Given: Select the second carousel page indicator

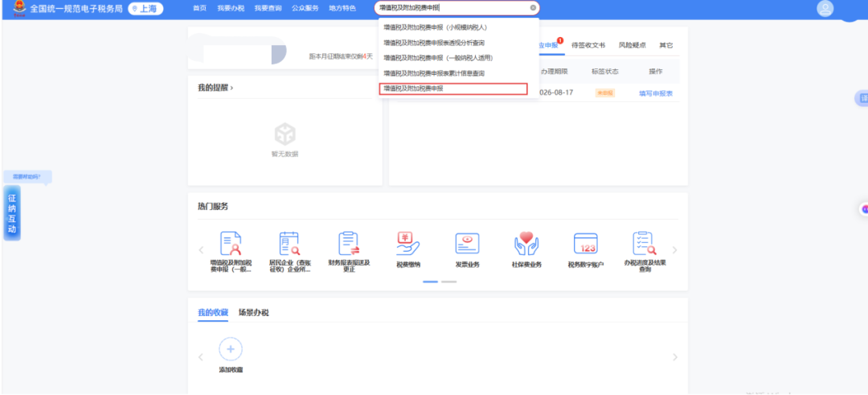Looking at the screenshot, I should click(x=449, y=282).
